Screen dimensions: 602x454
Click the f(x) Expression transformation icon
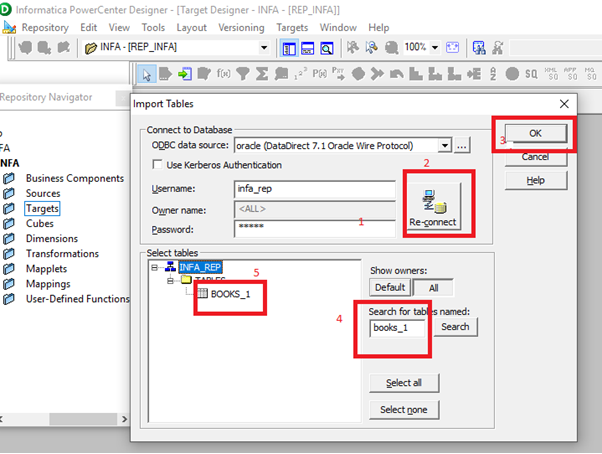[223, 73]
